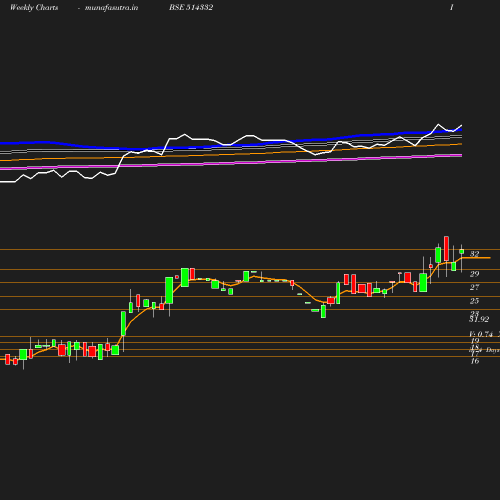This screenshot has height=500, width=500.
Task: Click the munafasutra.in site label
Action: coord(111,8)
